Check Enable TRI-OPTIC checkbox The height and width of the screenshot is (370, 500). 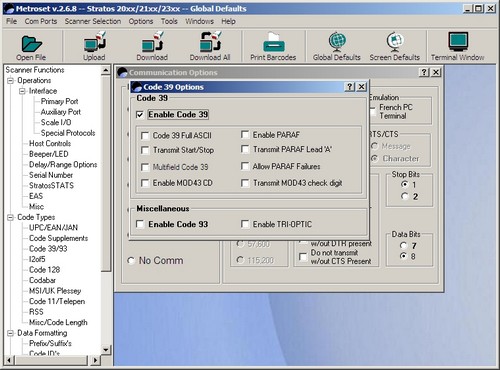pos(245,224)
